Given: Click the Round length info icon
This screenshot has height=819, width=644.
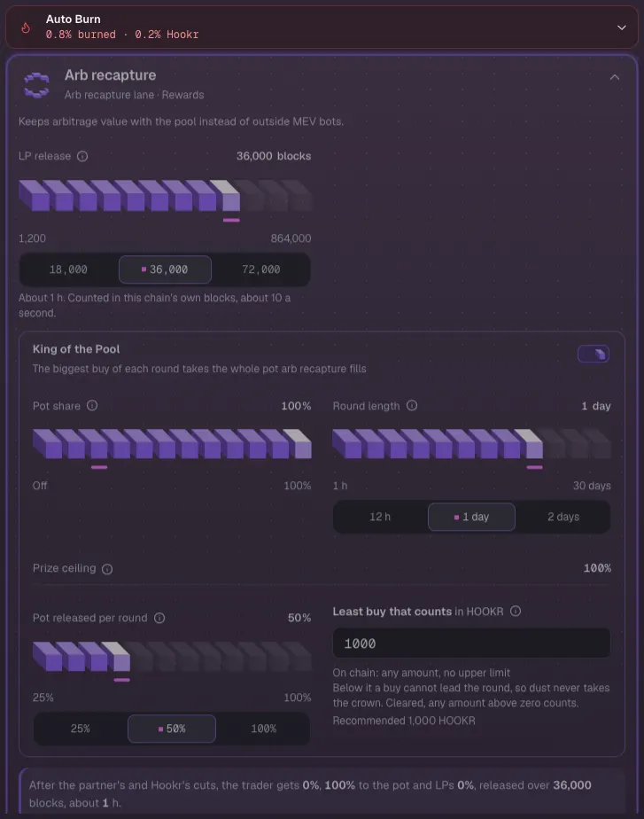Looking at the screenshot, I should pos(412,405).
